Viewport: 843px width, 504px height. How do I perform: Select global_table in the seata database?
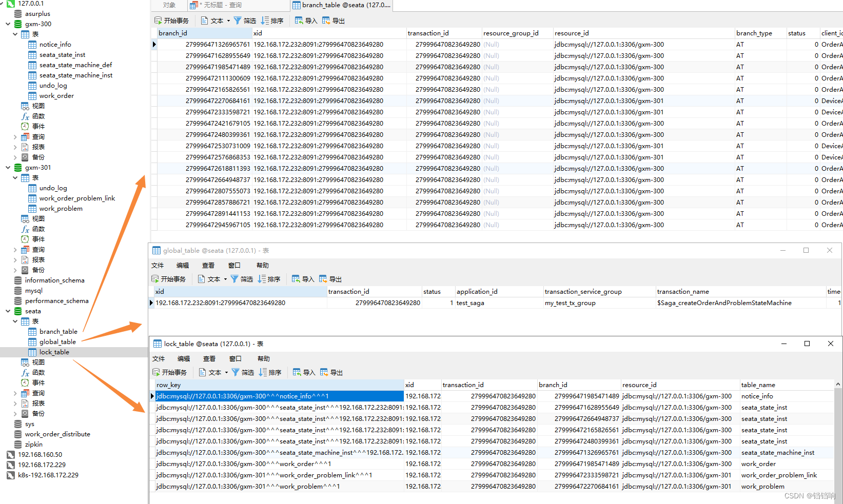point(57,342)
